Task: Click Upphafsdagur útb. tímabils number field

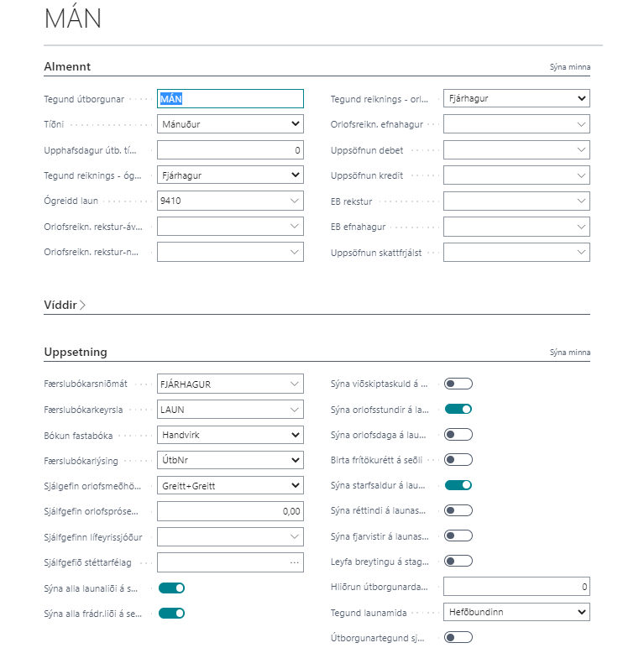Action: [x=230, y=150]
